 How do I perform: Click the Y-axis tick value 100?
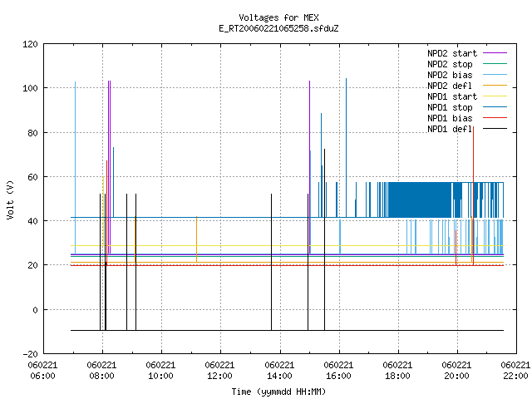[30, 88]
